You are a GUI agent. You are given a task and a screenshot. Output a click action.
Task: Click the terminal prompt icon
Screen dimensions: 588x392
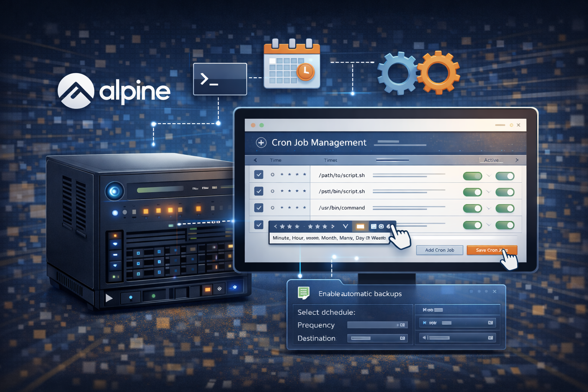click(220, 79)
